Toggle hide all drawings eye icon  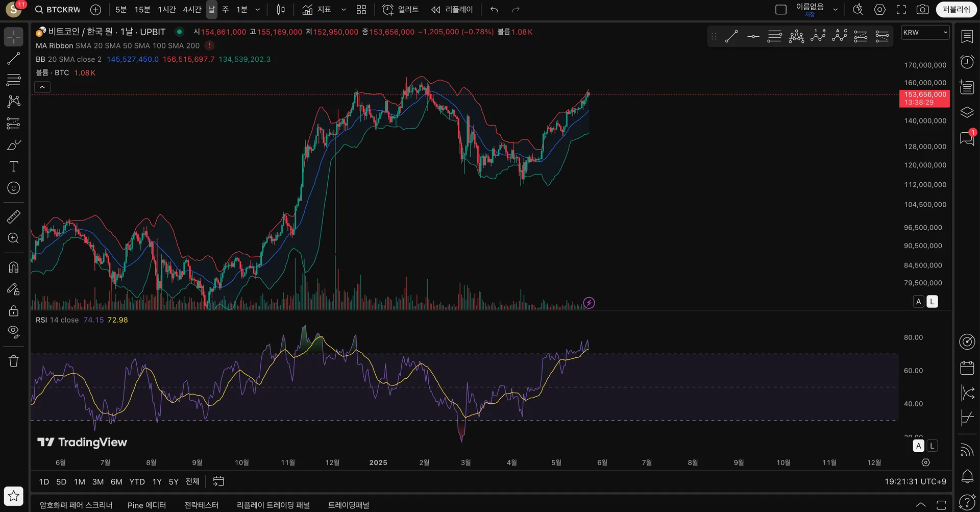click(14, 332)
